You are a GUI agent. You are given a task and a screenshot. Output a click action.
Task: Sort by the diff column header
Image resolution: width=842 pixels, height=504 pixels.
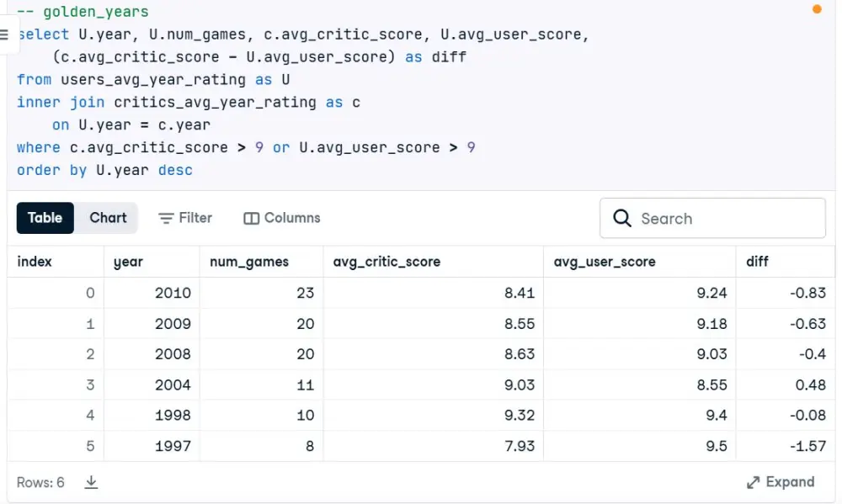click(x=756, y=261)
